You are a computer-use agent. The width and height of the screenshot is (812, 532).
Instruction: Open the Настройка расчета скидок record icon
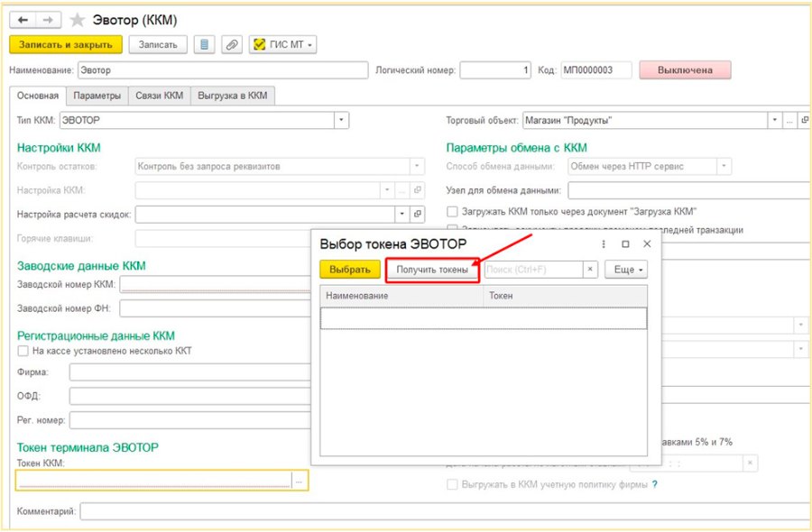[418, 214]
